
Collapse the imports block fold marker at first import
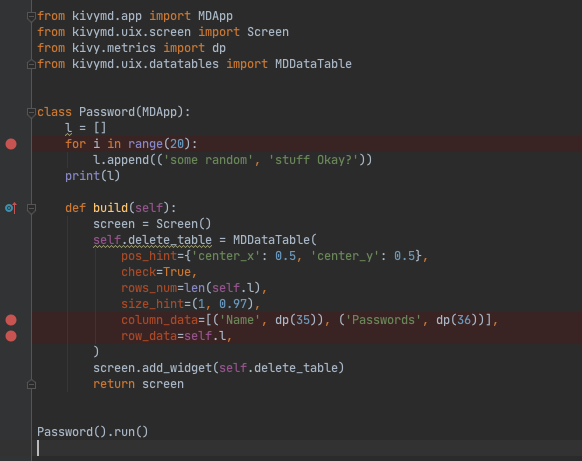pos(31,16)
